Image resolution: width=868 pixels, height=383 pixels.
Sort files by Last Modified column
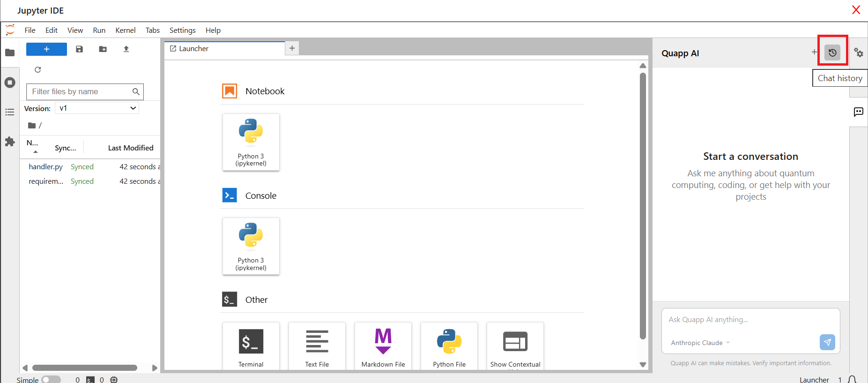click(131, 148)
